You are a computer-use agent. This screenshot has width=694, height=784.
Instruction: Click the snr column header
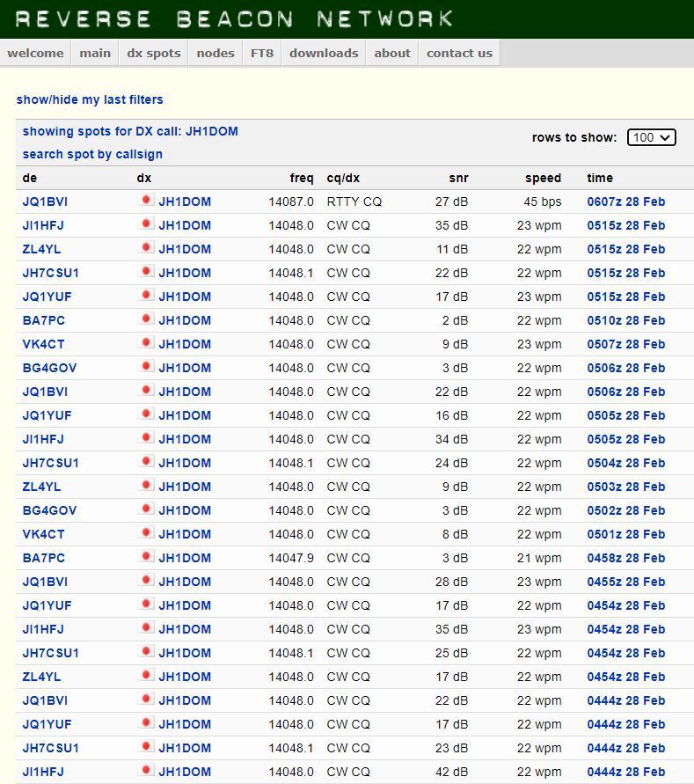tap(458, 178)
